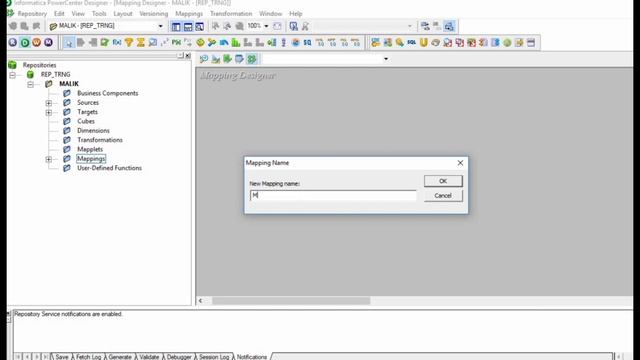Open the Transformation menu

click(231, 13)
